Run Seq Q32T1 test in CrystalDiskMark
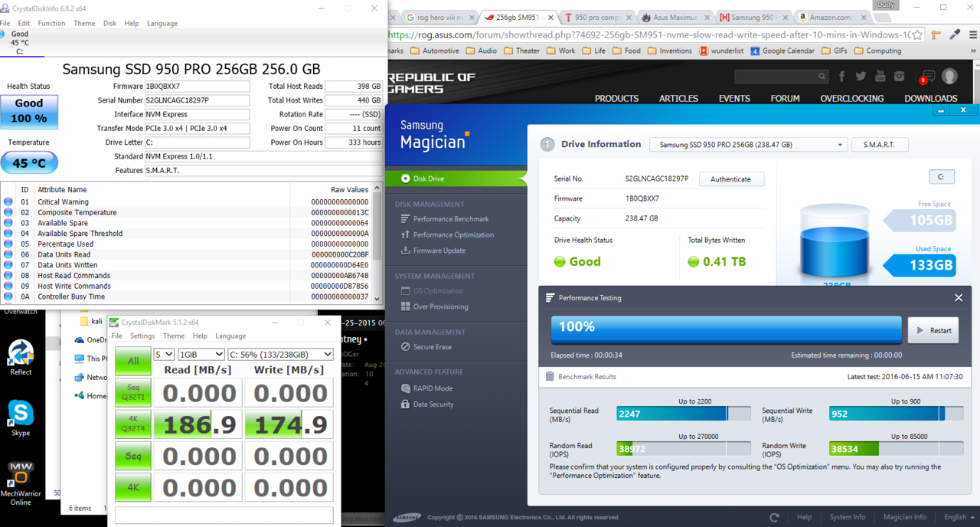 (133, 393)
